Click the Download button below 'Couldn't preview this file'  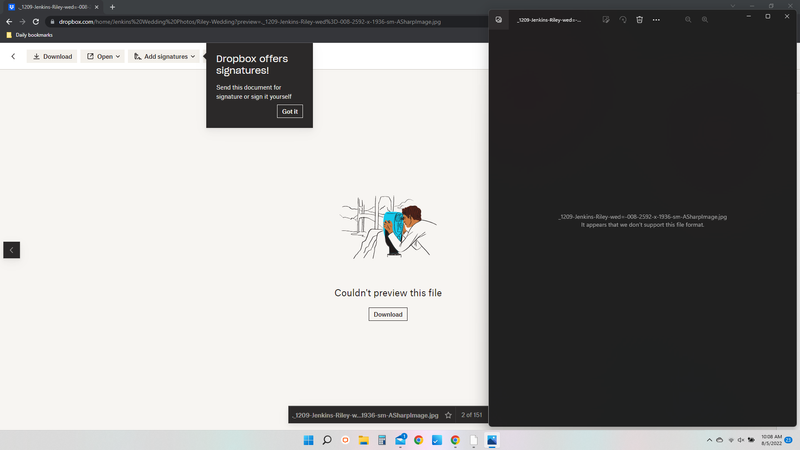[x=388, y=314]
